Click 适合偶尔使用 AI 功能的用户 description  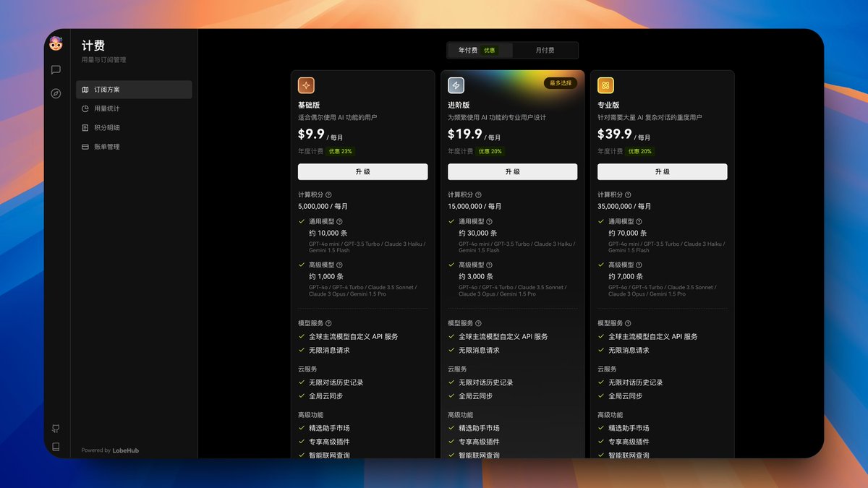(x=337, y=117)
